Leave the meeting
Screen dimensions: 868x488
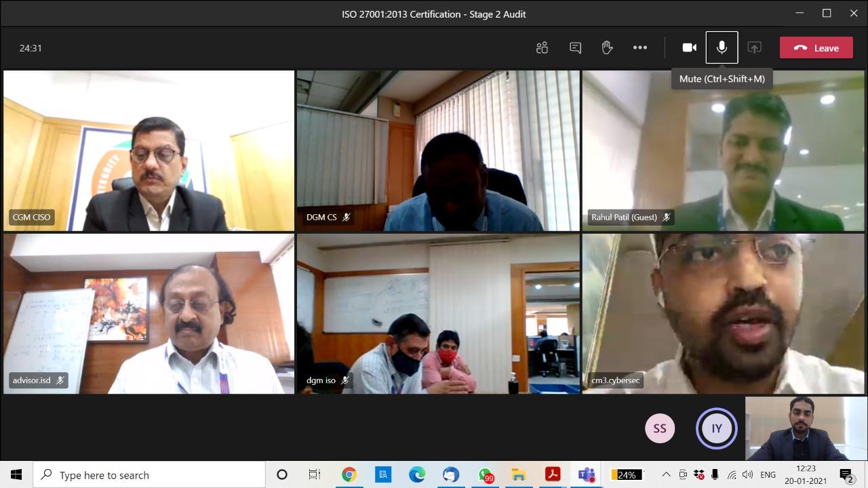(x=816, y=47)
